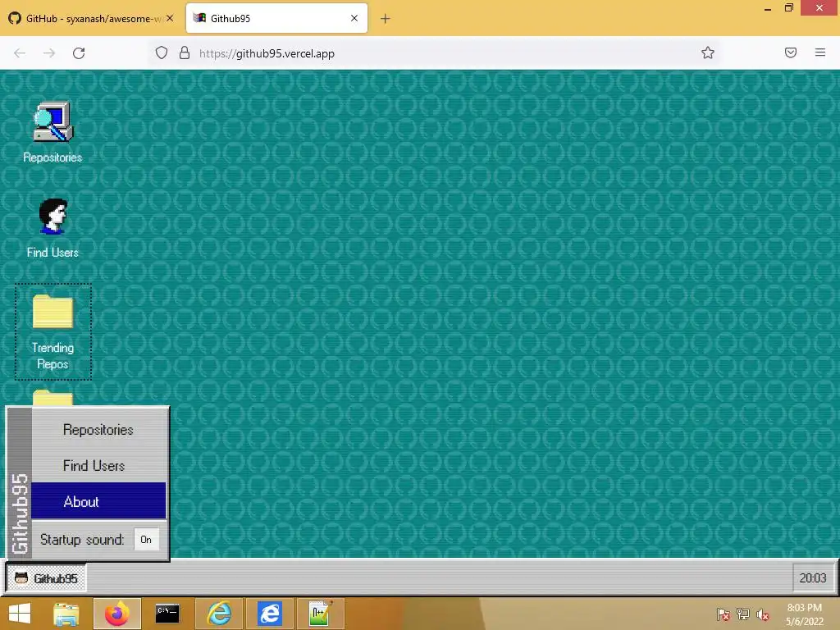Image resolution: width=840 pixels, height=630 pixels.
Task: Switch to the GitHub syxanash/awesome tab
Action: click(91, 18)
